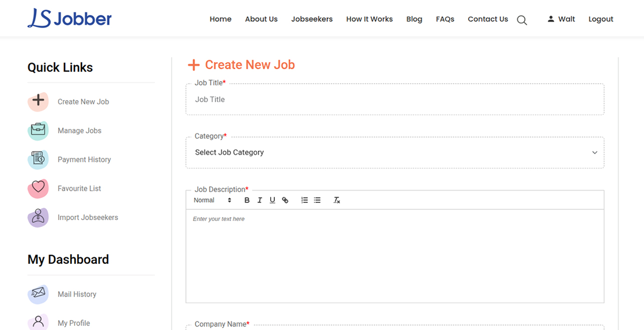Image resolution: width=644 pixels, height=330 pixels.
Task: Toggle bold formatting in Job Description editor
Action: point(247,200)
